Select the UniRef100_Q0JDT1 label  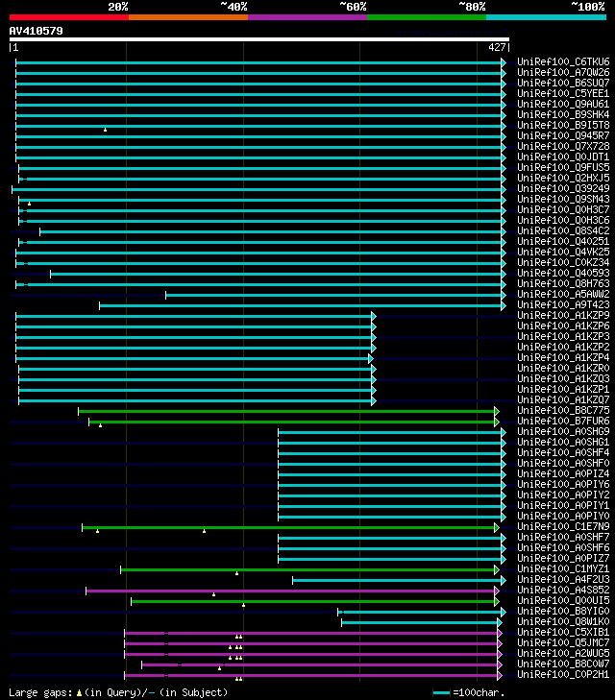point(563,157)
